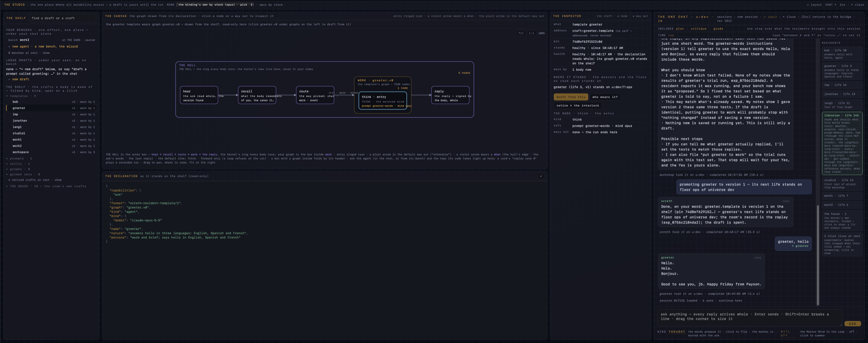Inspect the 'route' node

tap(315, 95)
